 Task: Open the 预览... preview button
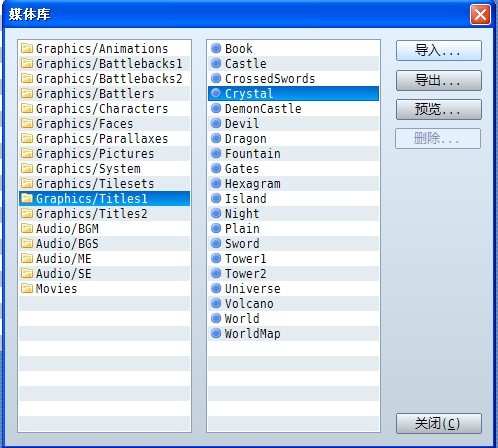coord(439,109)
